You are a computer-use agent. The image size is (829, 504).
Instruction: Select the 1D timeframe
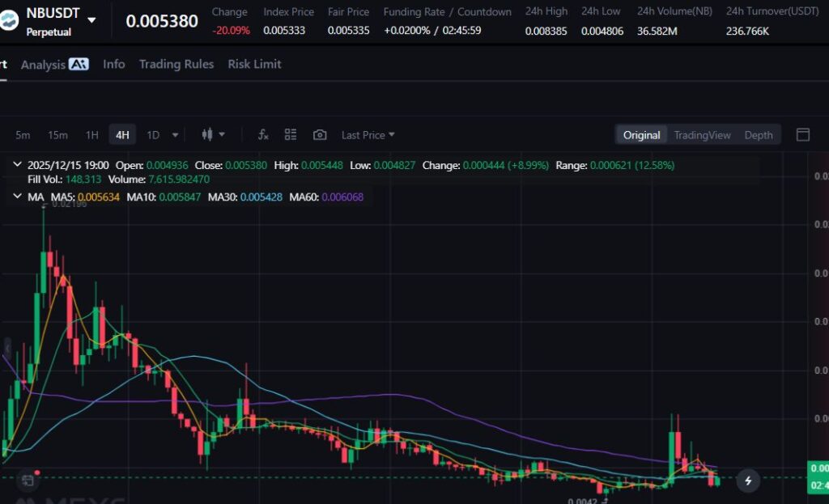[x=153, y=135]
